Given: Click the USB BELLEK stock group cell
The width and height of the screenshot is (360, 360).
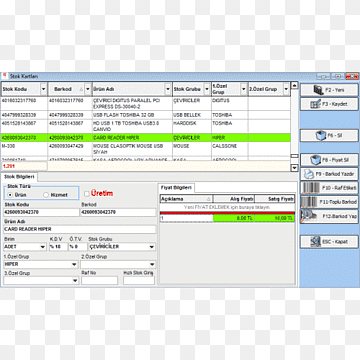Looking at the screenshot, I should click(x=192, y=115).
